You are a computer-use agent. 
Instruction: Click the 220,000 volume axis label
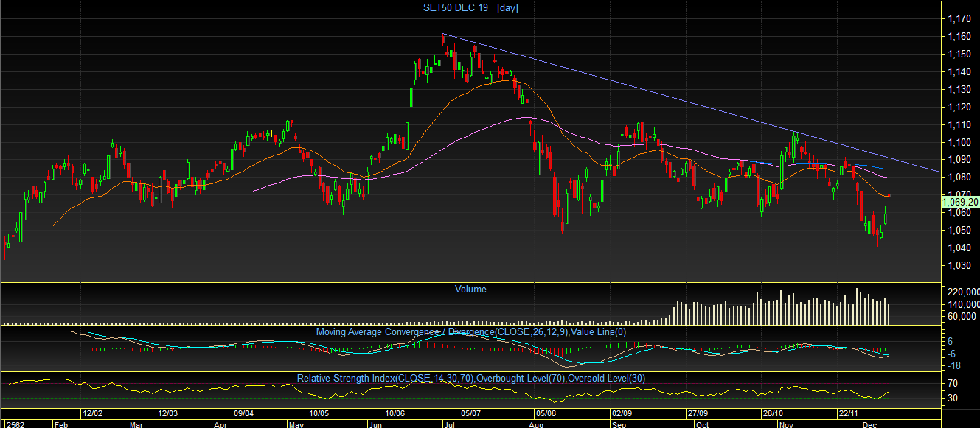point(965,292)
